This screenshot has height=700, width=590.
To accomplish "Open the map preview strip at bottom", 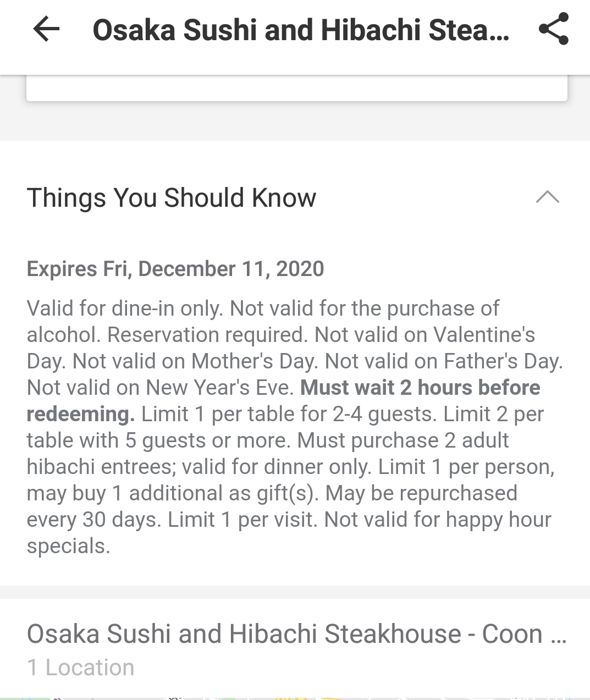I will pos(295,697).
